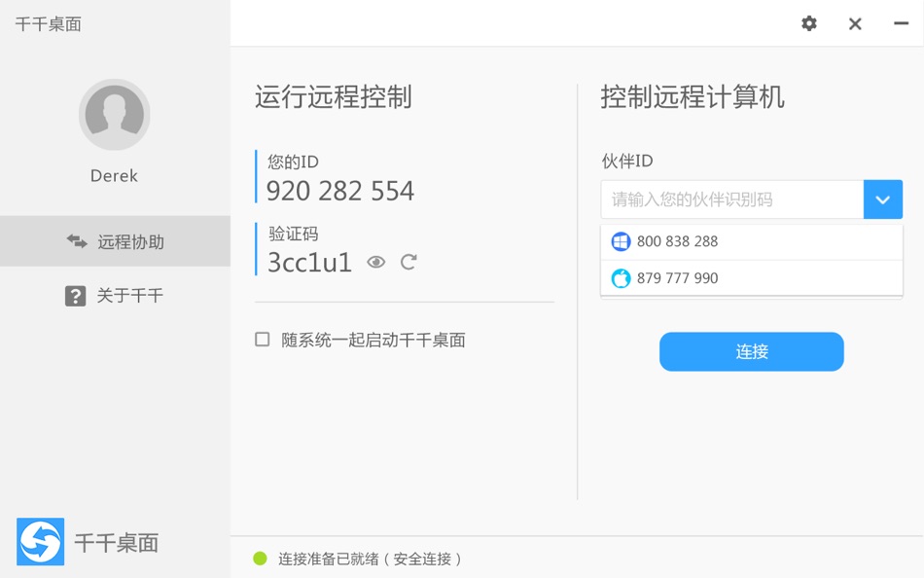Show verification code via eye icon
This screenshot has width=924, height=578.
(376, 262)
